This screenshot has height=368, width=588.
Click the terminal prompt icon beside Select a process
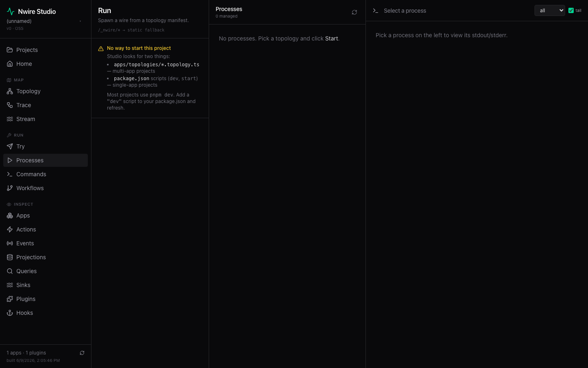point(376,11)
